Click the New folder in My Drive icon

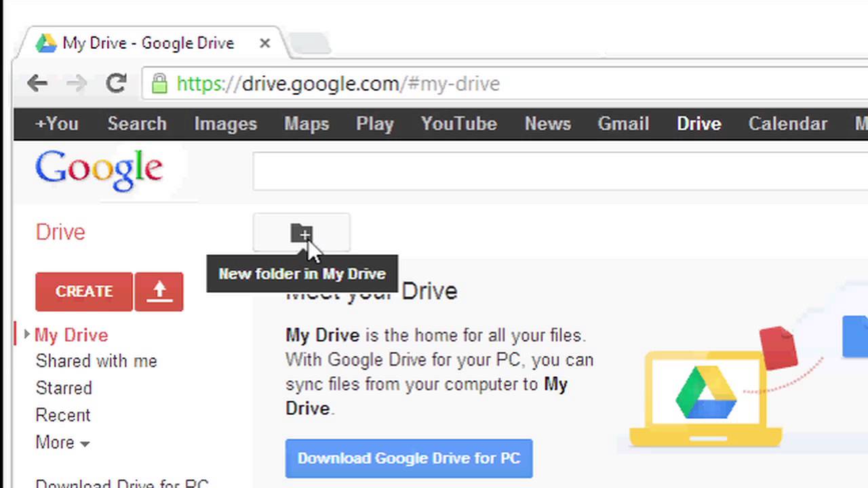pyautogui.click(x=302, y=233)
